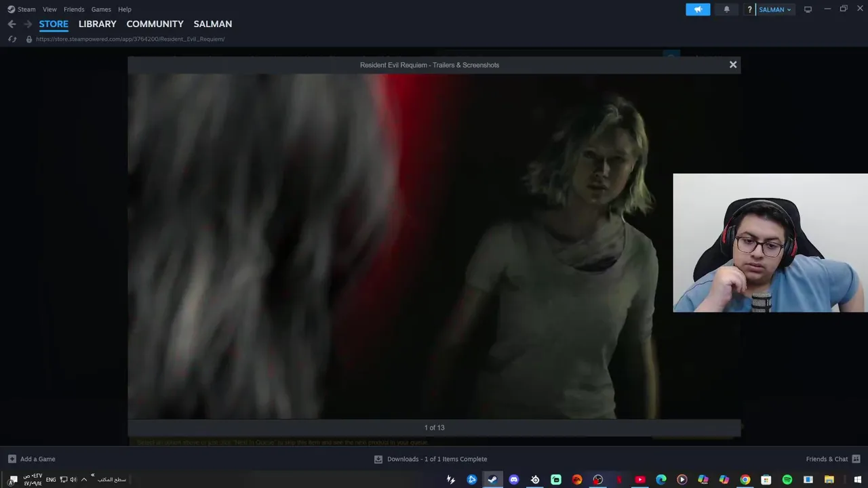Click the Add a Game plus icon
Viewport: 868px width, 488px height.
tap(12, 459)
